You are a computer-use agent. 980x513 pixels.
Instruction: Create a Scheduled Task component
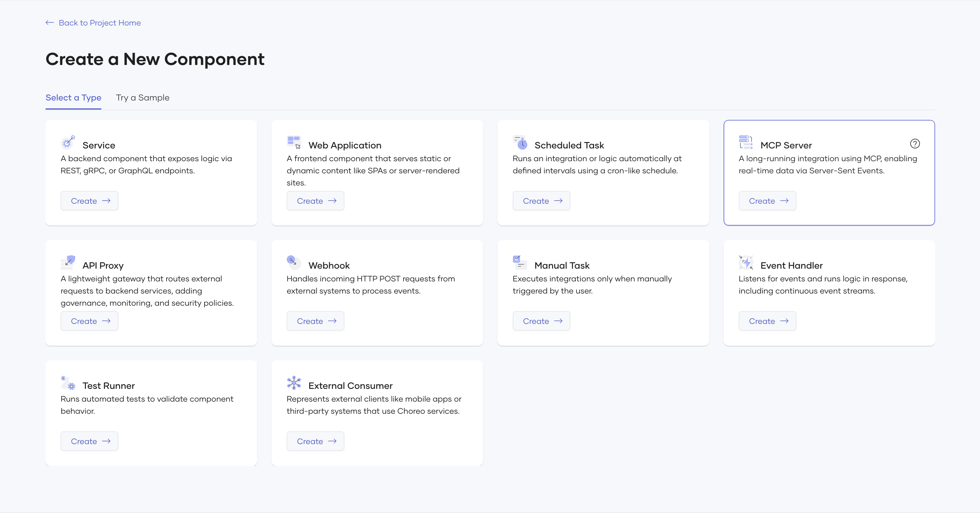[541, 201]
